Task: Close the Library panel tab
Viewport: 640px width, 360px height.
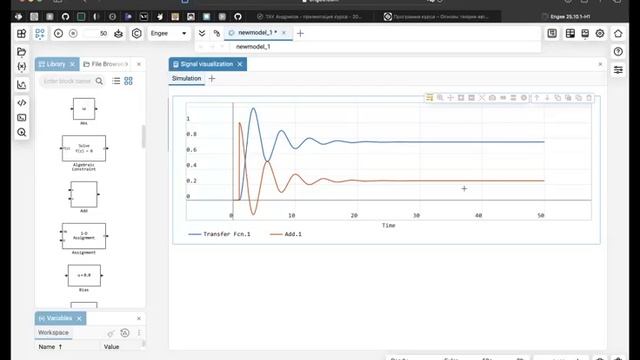Action: click(73, 64)
